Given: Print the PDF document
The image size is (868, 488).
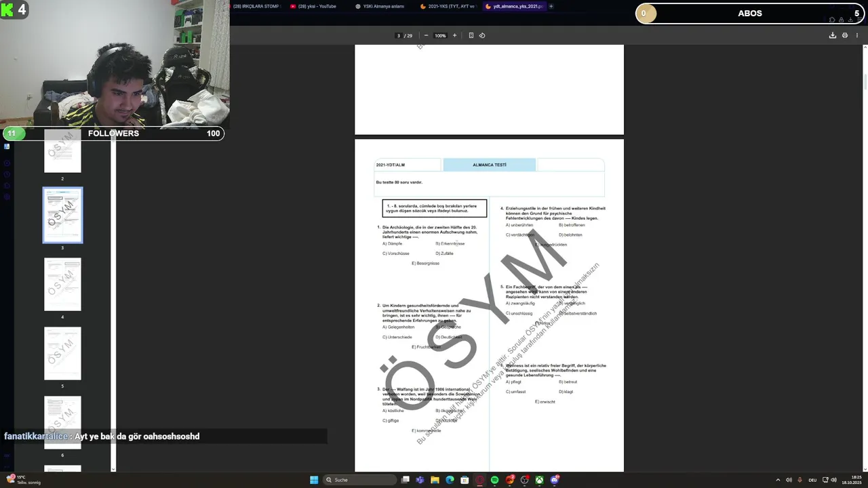Looking at the screenshot, I should click(x=845, y=35).
